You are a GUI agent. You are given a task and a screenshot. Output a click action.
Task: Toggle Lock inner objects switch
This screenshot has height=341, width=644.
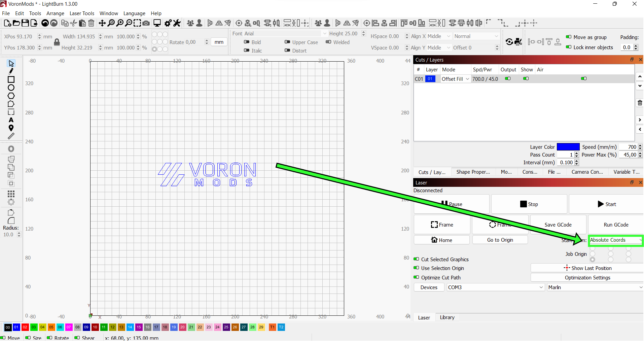pos(569,47)
